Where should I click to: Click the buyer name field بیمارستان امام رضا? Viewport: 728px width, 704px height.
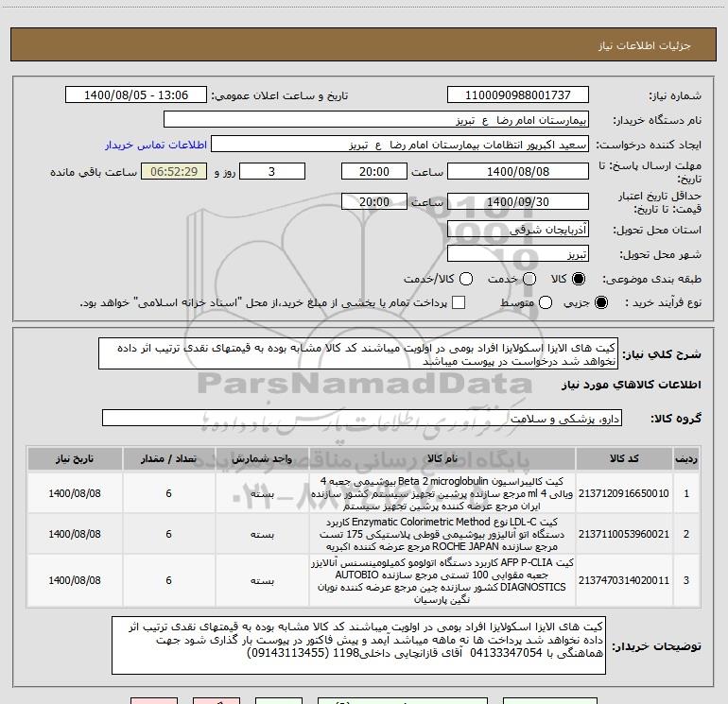(376, 120)
